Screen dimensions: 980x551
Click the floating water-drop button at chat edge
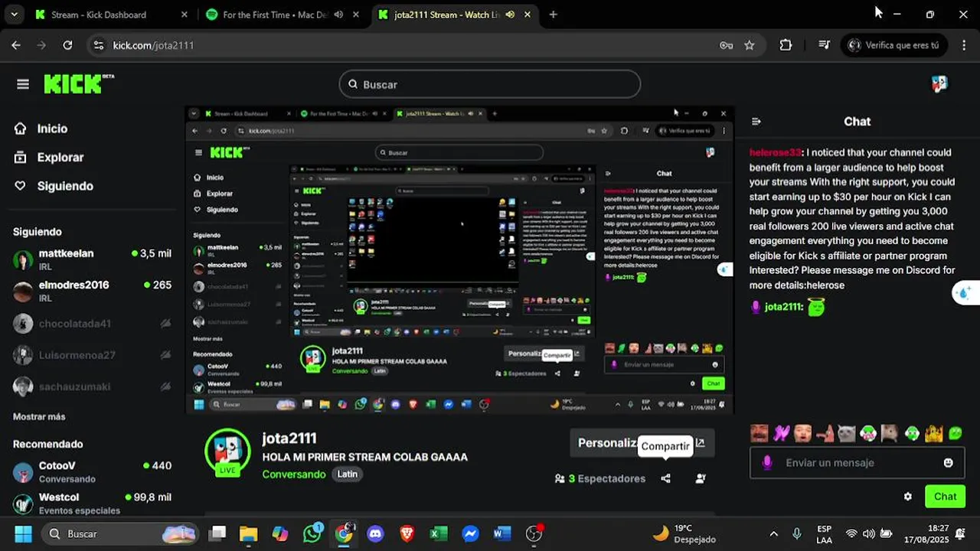[x=965, y=292]
